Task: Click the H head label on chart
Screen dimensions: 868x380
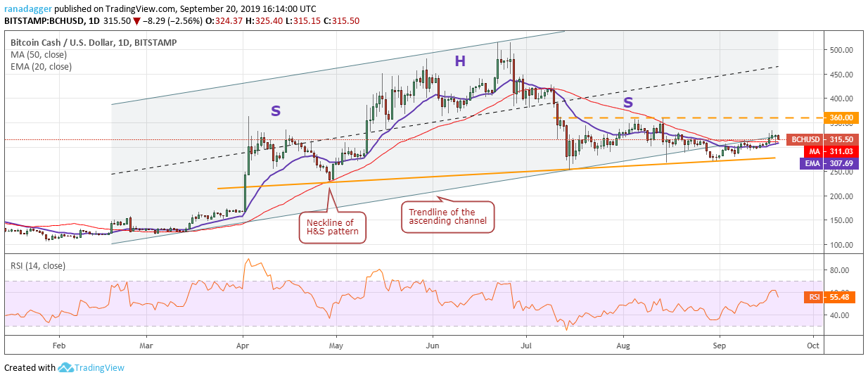Action: click(x=460, y=62)
